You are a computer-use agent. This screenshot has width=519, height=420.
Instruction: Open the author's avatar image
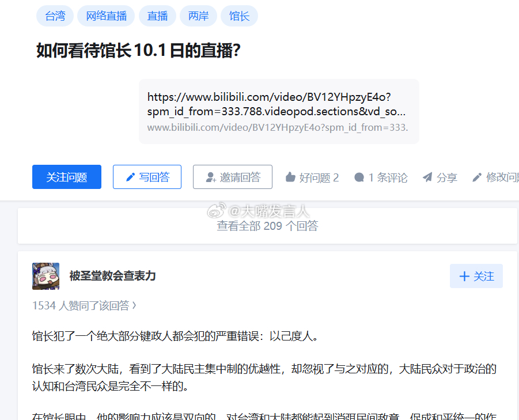pyautogui.click(x=46, y=276)
